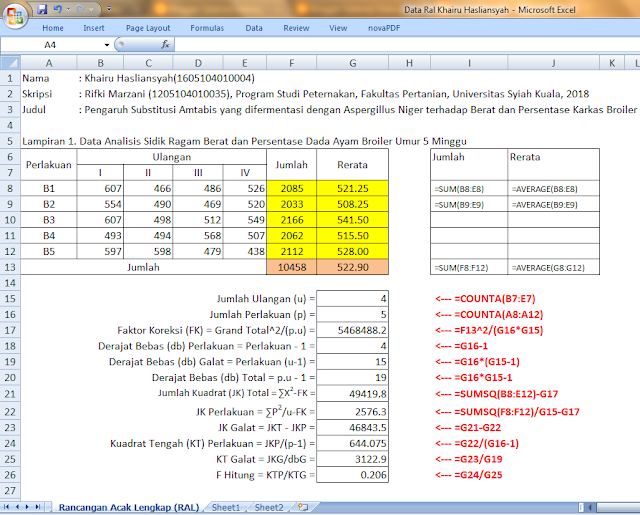Click Jumlah Kuadrat Total value 49419.8
The image size is (640, 515).
353,394
